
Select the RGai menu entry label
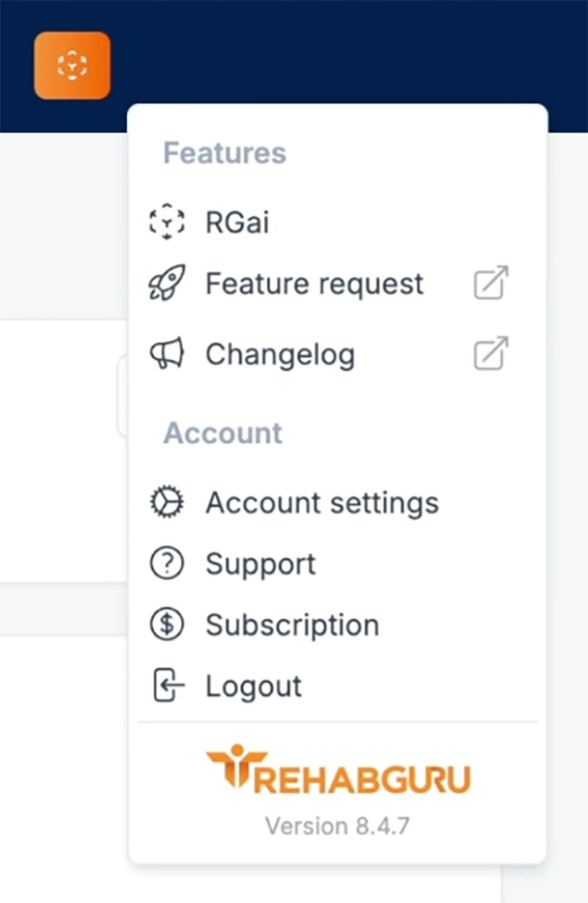(x=237, y=222)
